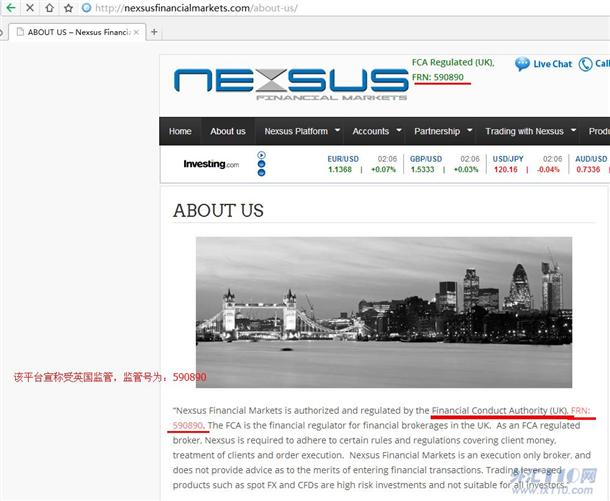
Task: Open Partnership menu item
Action: pos(437,131)
